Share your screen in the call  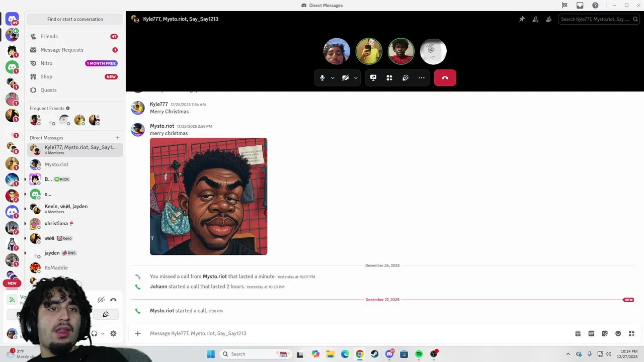[x=373, y=78]
